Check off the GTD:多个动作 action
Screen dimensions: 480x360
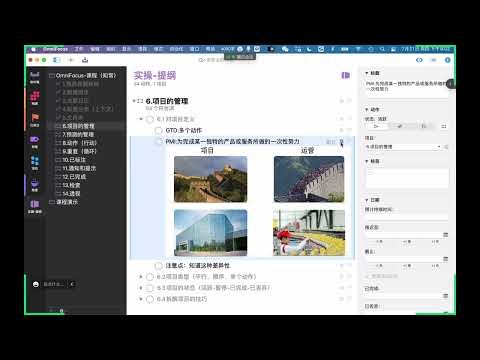[x=159, y=130]
